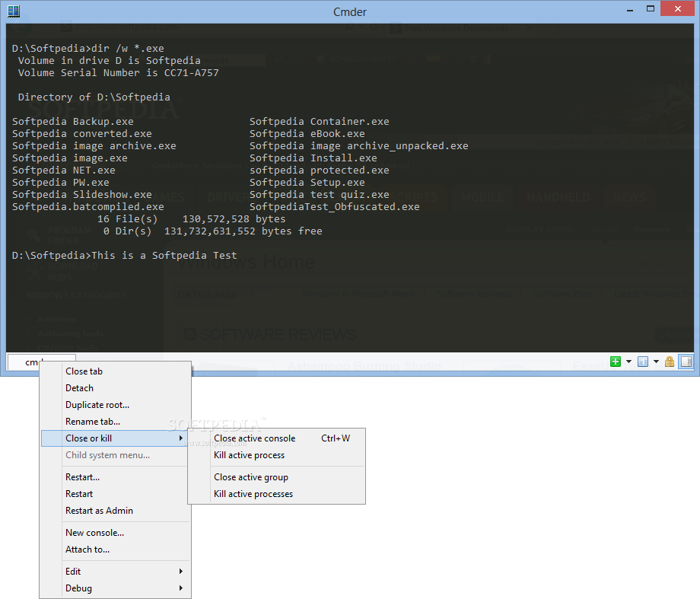Maximize the Cmder window
Image resolution: width=700 pixels, height=599 pixels.
tap(651, 9)
